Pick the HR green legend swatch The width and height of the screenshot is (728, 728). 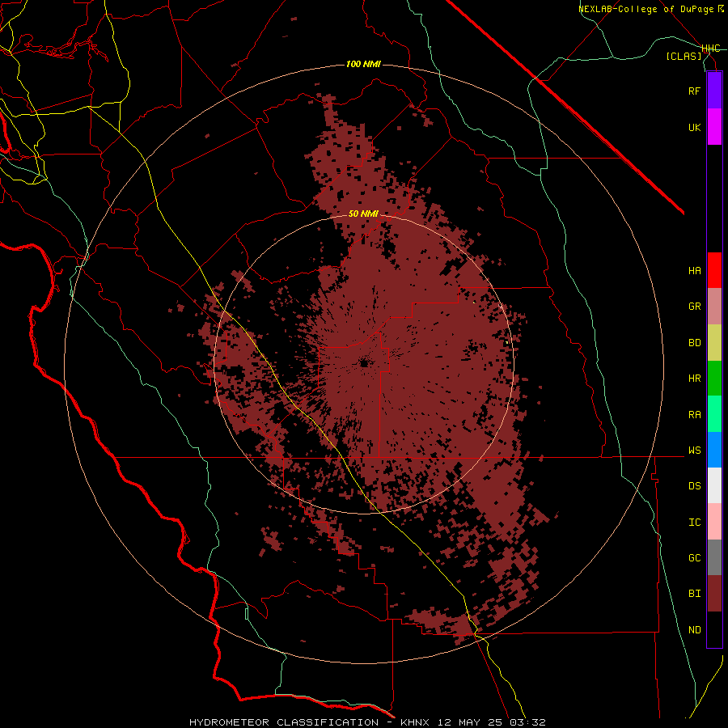coord(714,379)
